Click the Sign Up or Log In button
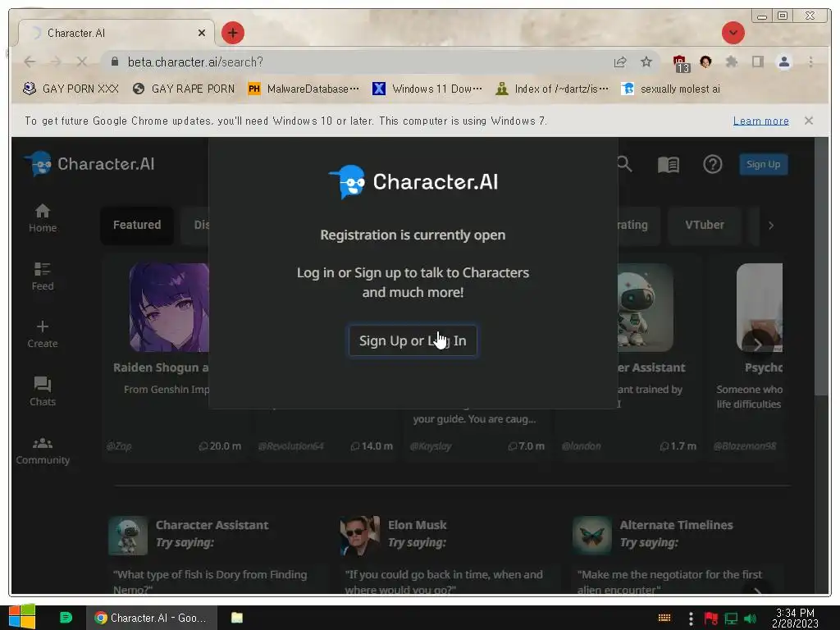The height and width of the screenshot is (630, 840). click(413, 340)
